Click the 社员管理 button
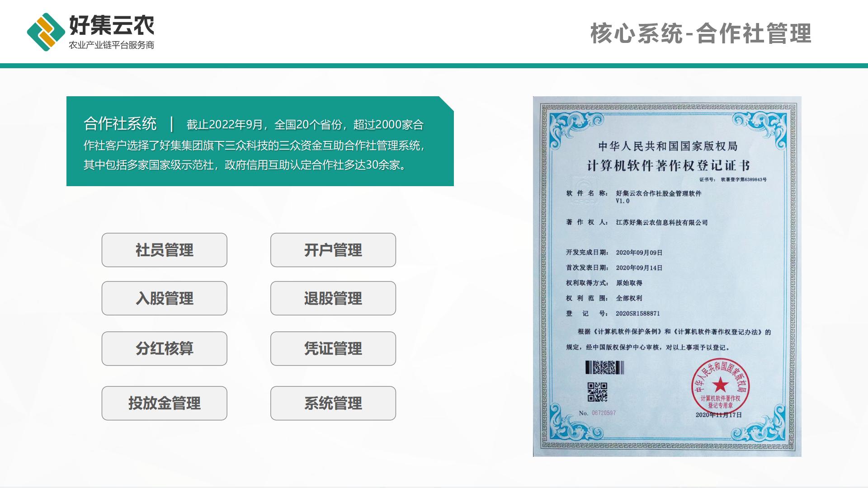This screenshot has height=488, width=868. (164, 250)
